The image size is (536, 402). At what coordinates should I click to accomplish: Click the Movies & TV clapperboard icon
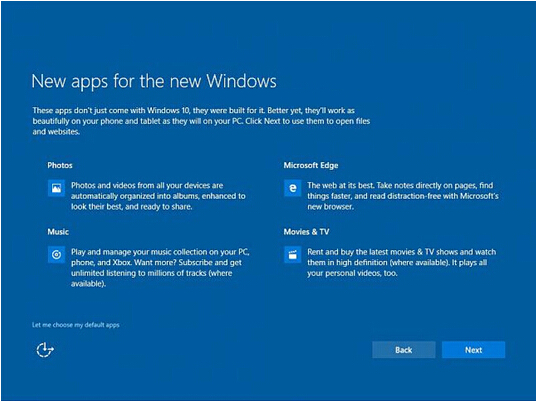tap(293, 255)
